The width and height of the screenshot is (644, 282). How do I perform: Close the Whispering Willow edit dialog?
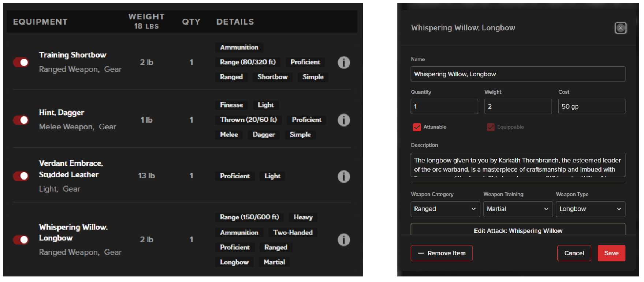pyautogui.click(x=620, y=28)
